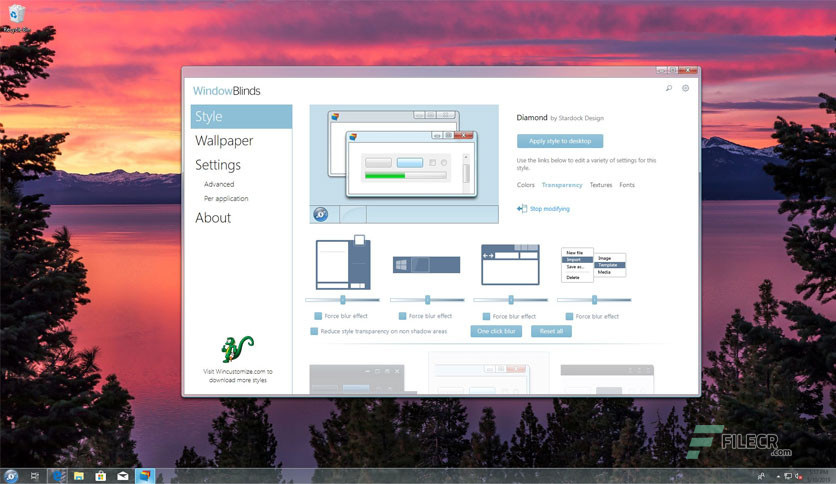Screen dimensions: 836x484
Task: Select the browser window transparency illustration
Action: [510, 264]
